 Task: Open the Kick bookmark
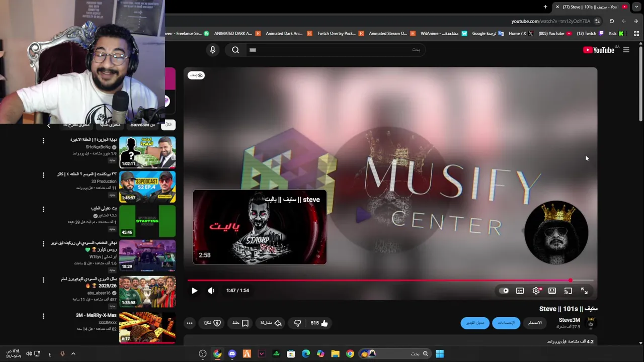pyautogui.click(x=616, y=34)
